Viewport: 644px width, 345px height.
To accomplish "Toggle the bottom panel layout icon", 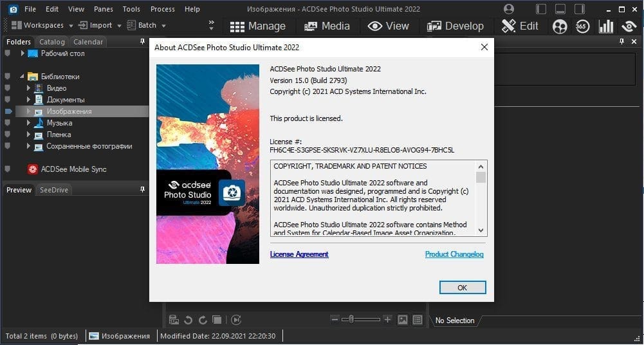I will click(560, 8).
